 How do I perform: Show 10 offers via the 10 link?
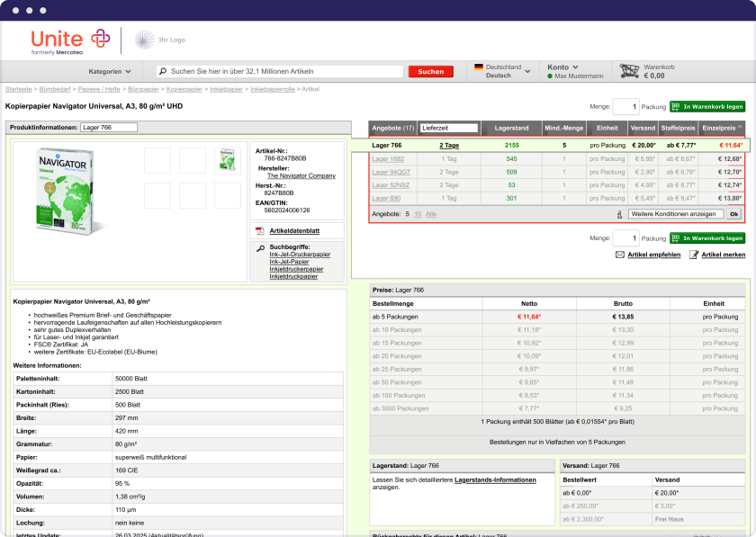pos(418,214)
